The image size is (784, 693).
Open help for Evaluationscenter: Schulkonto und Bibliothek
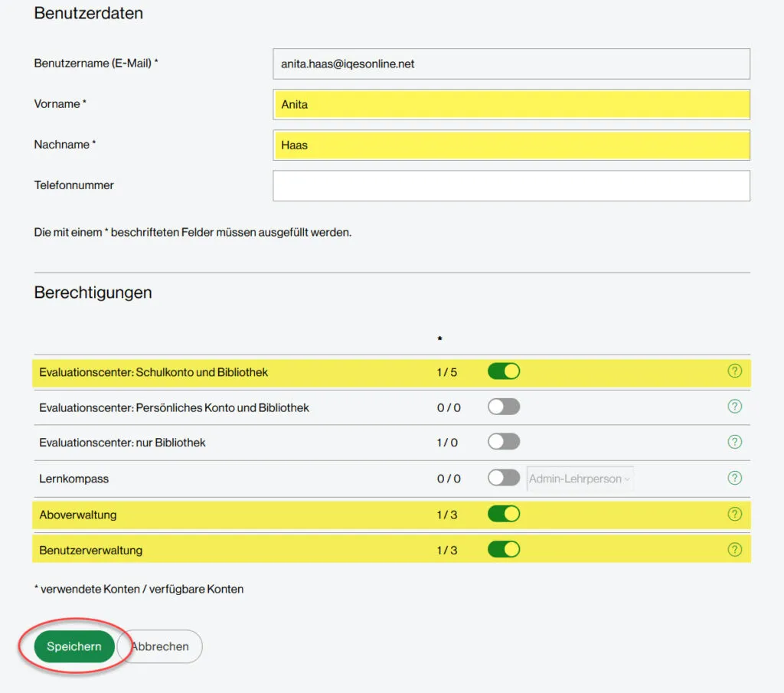[x=735, y=371]
